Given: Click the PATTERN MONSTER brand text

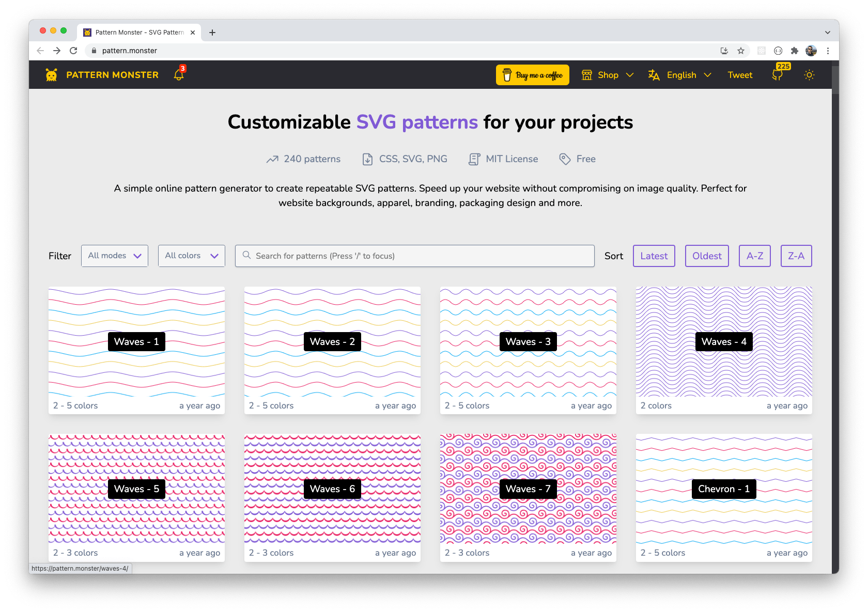Looking at the screenshot, I should (x=112, y=75).
